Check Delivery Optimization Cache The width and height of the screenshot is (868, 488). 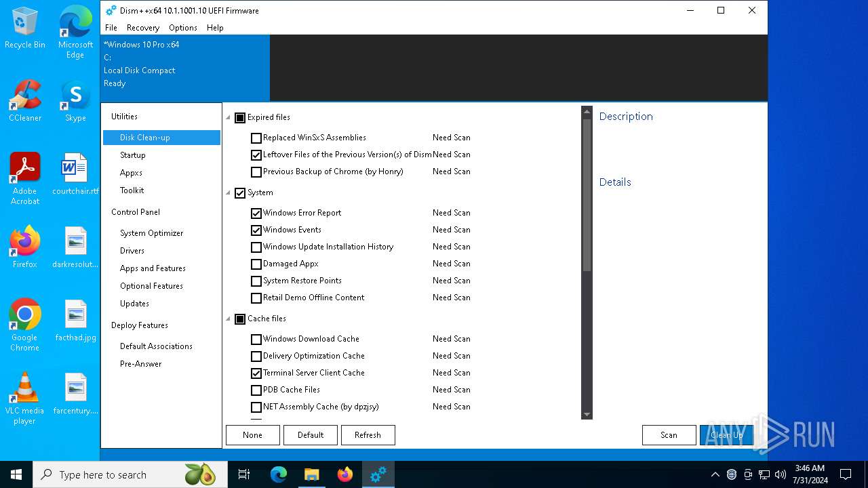pyautogui.click(x=256, y=357)
